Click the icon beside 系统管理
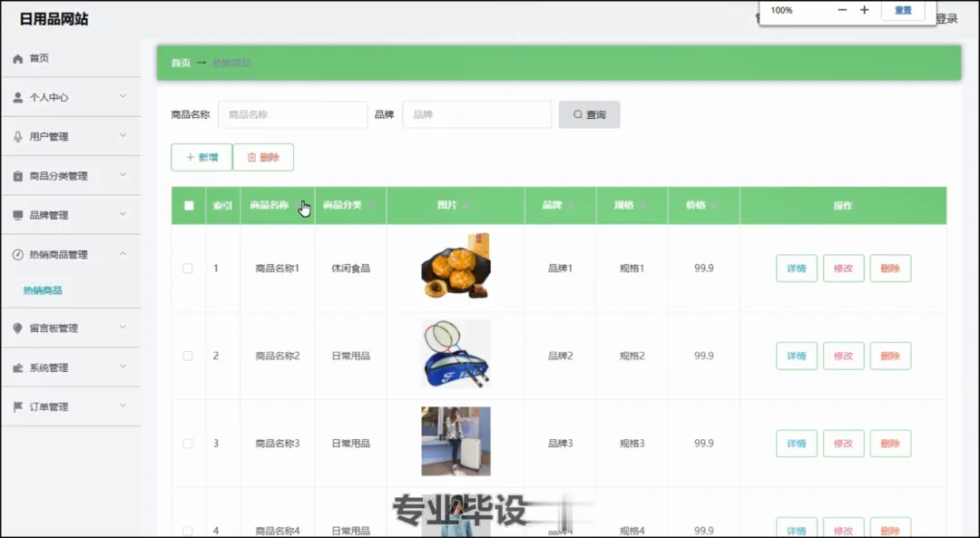This screenshot has width=980, height=538. (17, 368)
